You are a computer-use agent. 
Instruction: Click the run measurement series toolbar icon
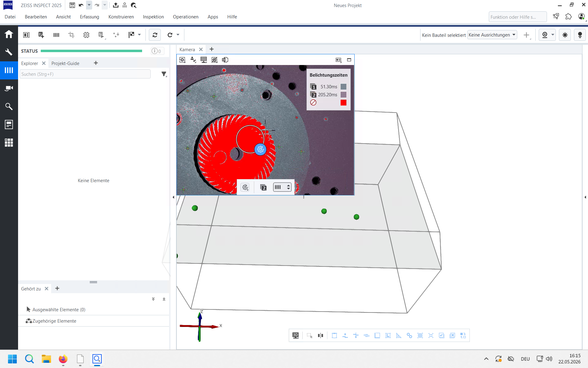point(101,35)
